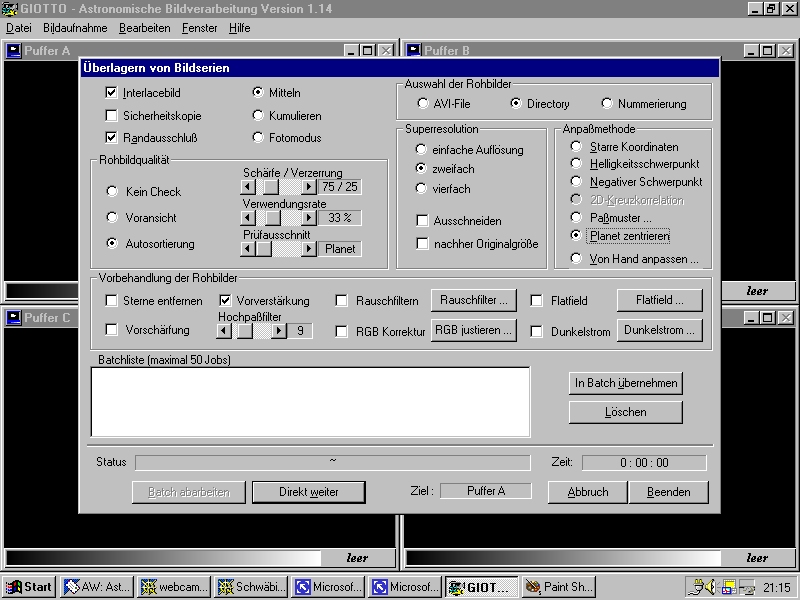
Task: Enable the Sicherheitskopie checkbox
Action: [111, 115]
